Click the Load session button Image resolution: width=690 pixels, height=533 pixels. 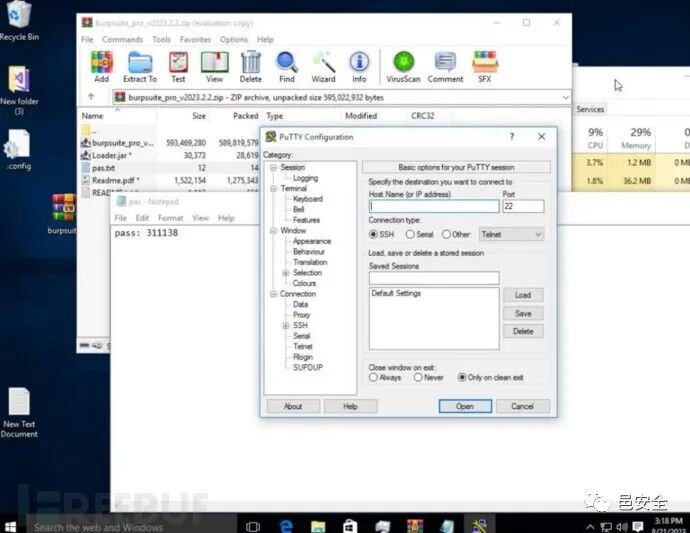pos(523,295)
